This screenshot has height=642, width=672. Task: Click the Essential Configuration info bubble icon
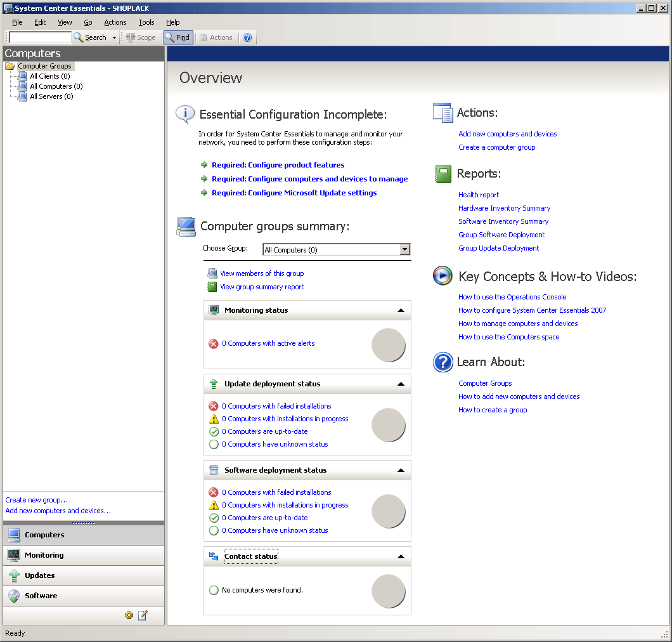pos(185,114)
